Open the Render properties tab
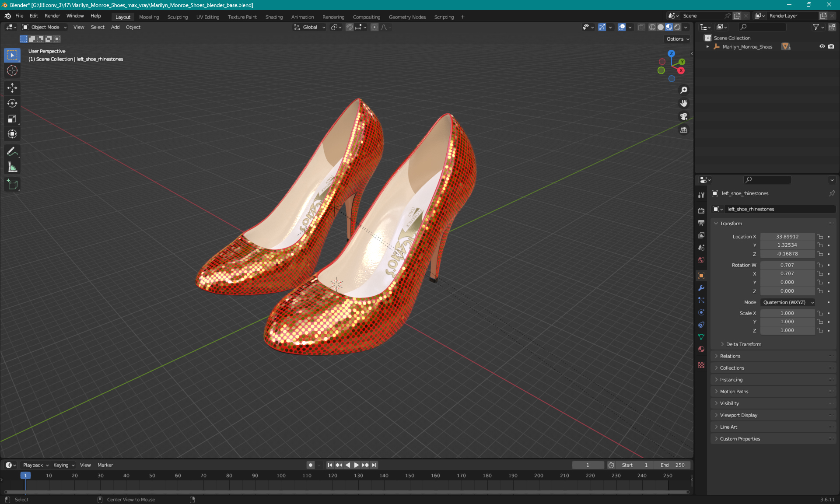This screenshot has height=504, width=840. [701, 210]
